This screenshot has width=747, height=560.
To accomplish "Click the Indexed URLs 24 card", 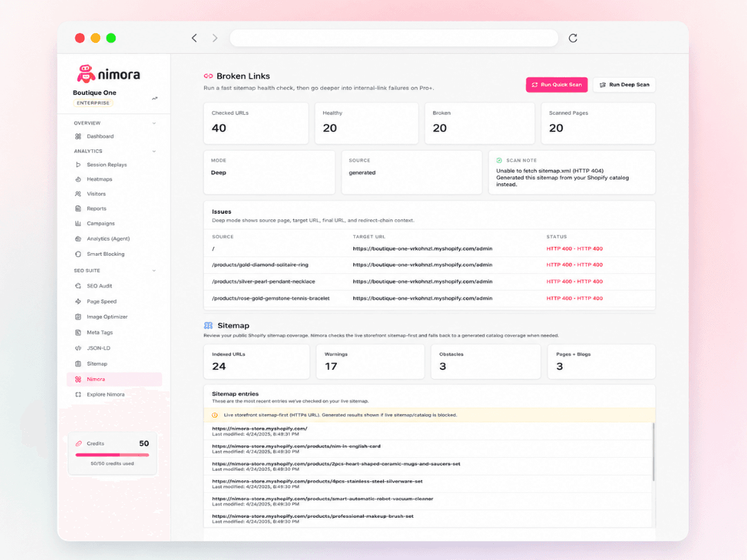I will (257, 362).
